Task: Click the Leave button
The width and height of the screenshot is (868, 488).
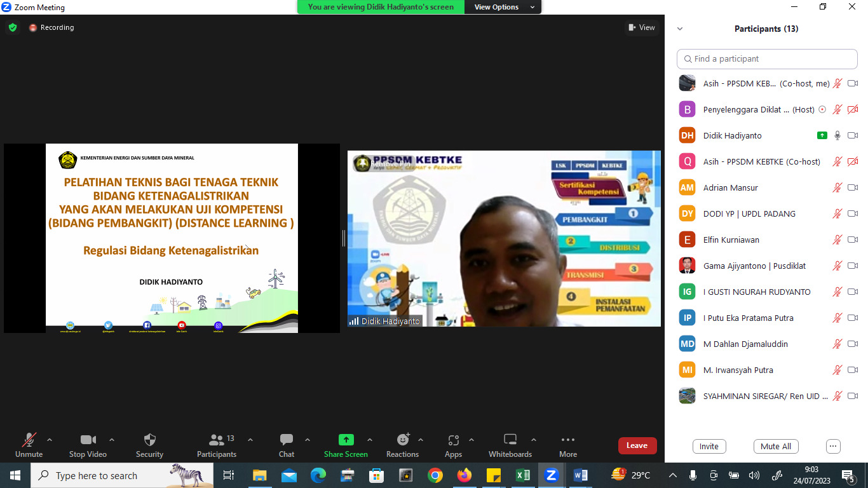Action: pos(637,445)
